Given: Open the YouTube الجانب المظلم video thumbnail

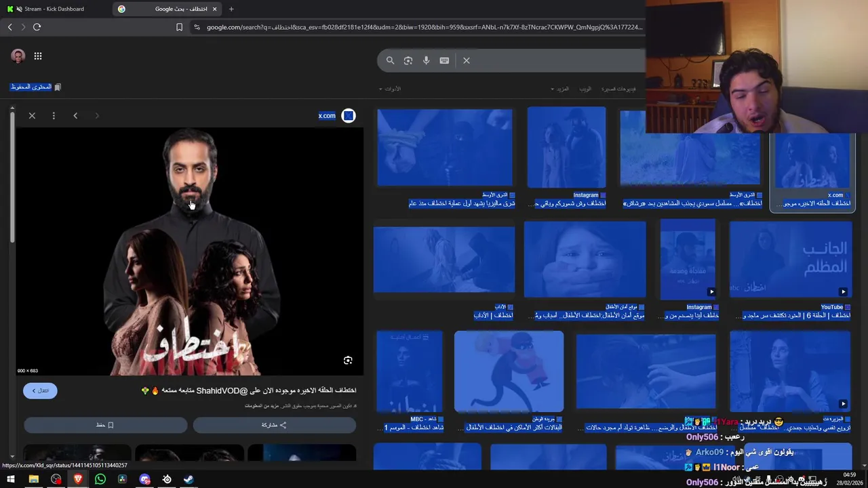Looking at the screenshot, I should point(791,259).
